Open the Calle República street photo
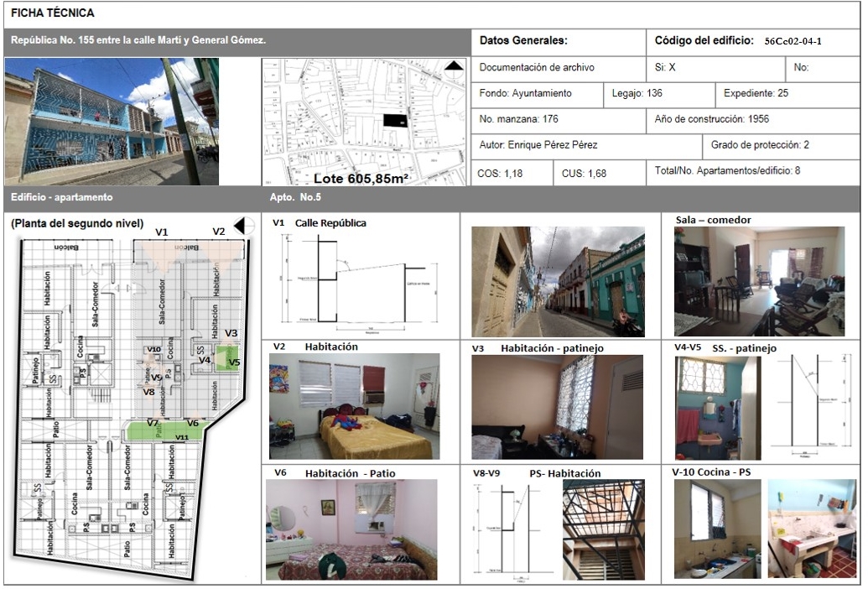Image resolution: width=868 pixels, height=589 pixels. 558,281
